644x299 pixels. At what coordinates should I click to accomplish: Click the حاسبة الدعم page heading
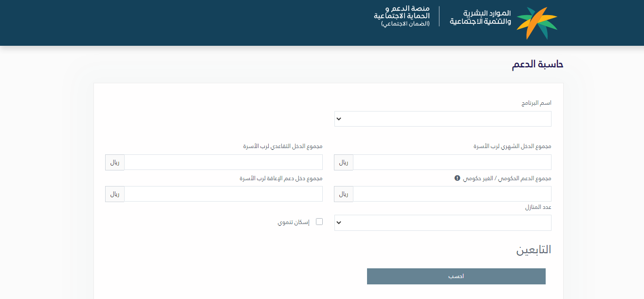coord(537,64)
